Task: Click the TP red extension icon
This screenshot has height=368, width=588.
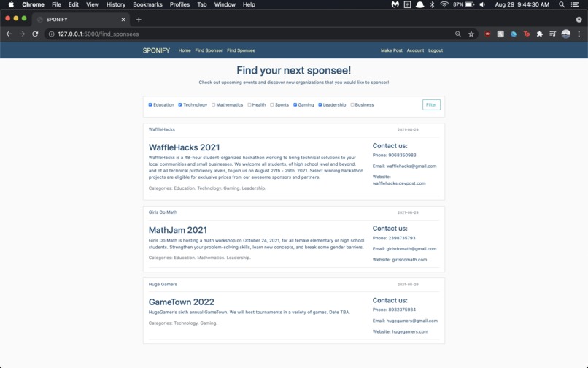Action: click(527, 34)
